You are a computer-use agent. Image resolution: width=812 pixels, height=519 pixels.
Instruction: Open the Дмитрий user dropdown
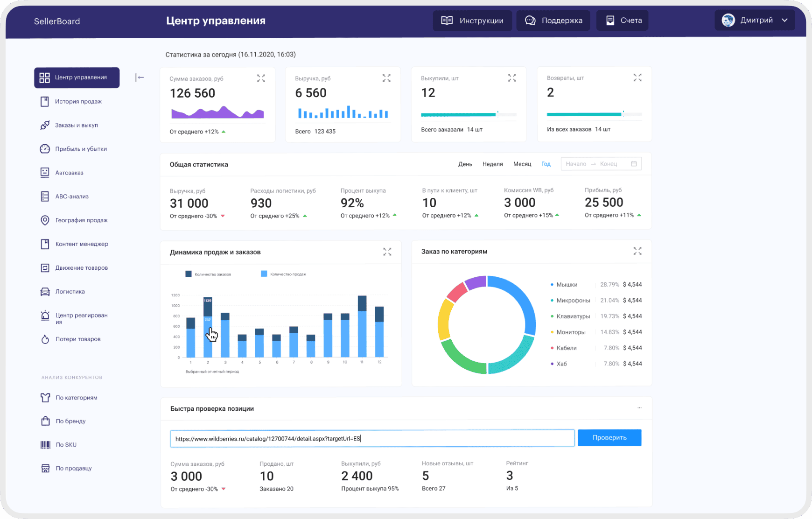[755, 20]
